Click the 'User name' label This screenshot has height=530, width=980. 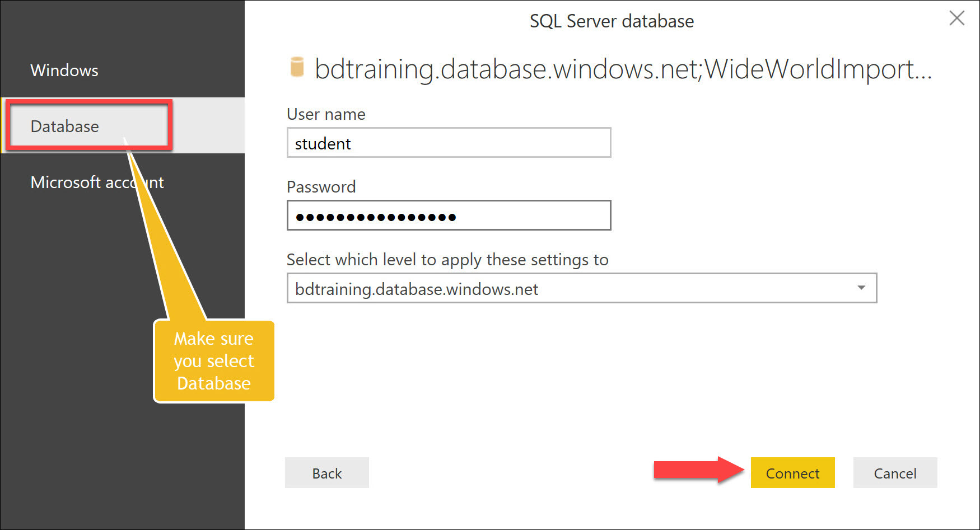coord(326,114)
